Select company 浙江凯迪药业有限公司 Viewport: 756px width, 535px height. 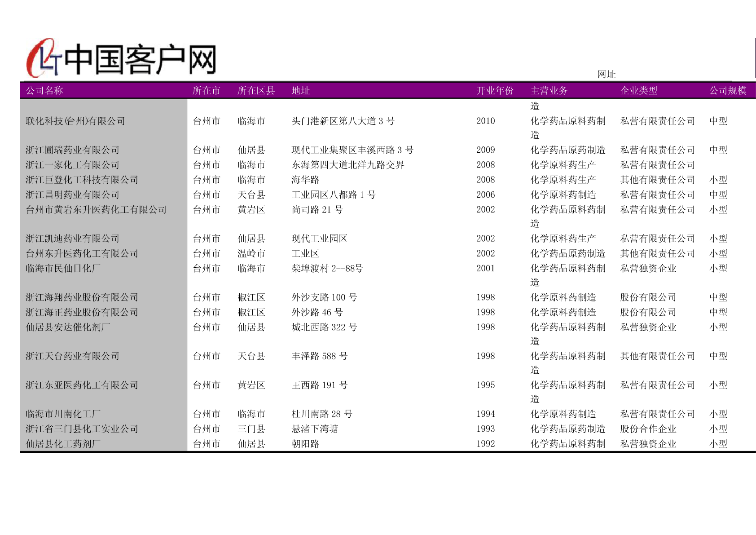click(x=73, y=239)
